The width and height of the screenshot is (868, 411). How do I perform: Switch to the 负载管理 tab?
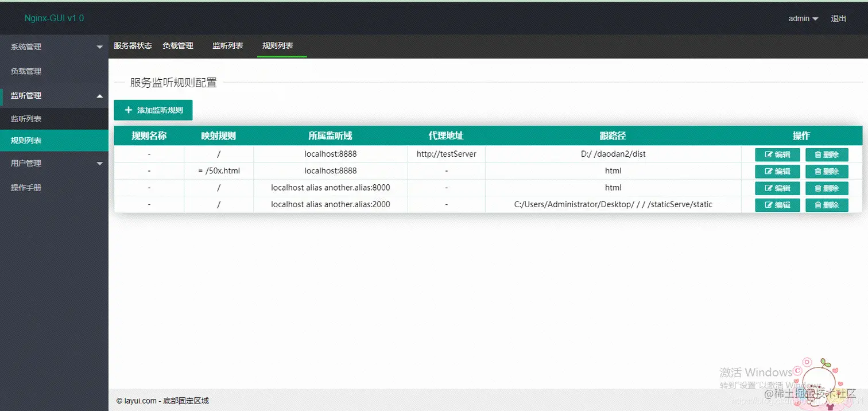(178, 46)
